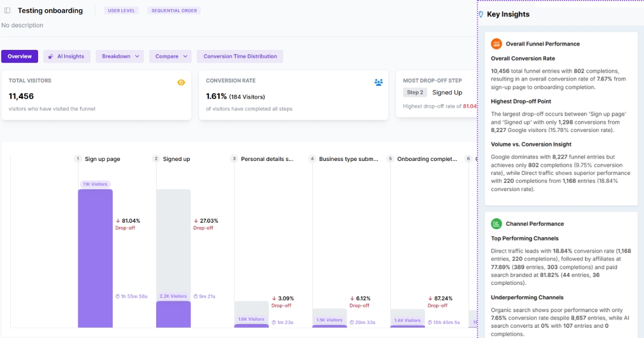
Task: Click the eye icon in Total Visitors card
Action: click(x=181, y=82)
